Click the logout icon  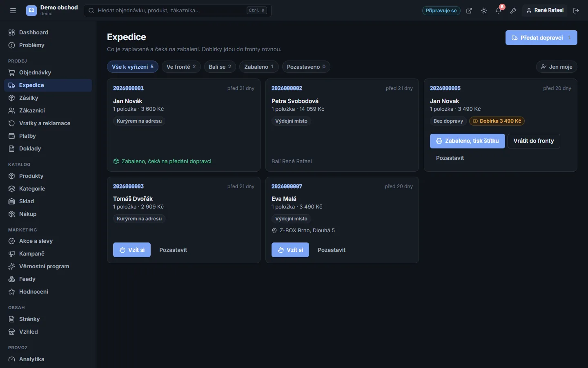(x=576, y=11)
